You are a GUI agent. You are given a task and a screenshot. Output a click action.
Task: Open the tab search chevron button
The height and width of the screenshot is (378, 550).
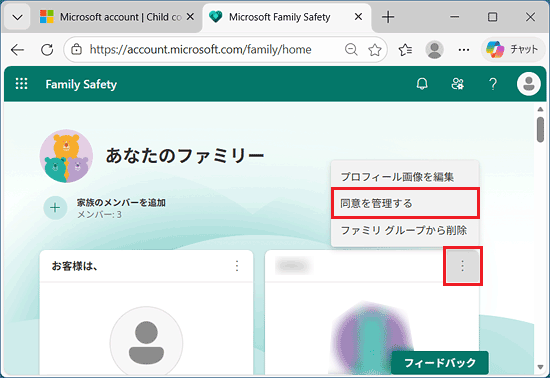point(17,17)
